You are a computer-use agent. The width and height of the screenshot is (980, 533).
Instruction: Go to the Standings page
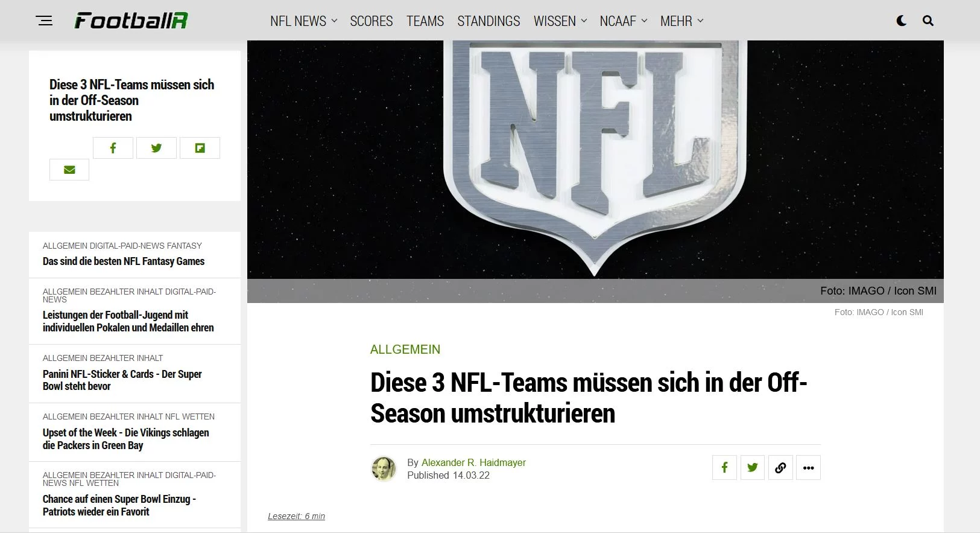pyautogui.click(x=488, y=21)
